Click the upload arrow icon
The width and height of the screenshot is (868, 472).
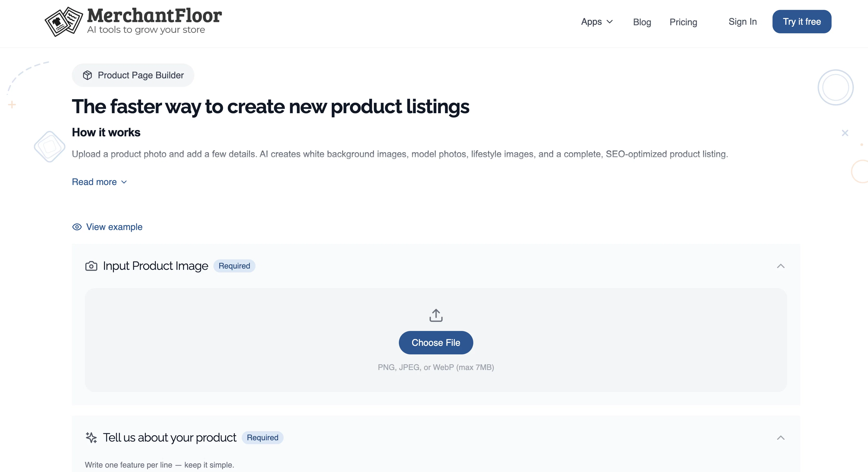tap(436, 315)
